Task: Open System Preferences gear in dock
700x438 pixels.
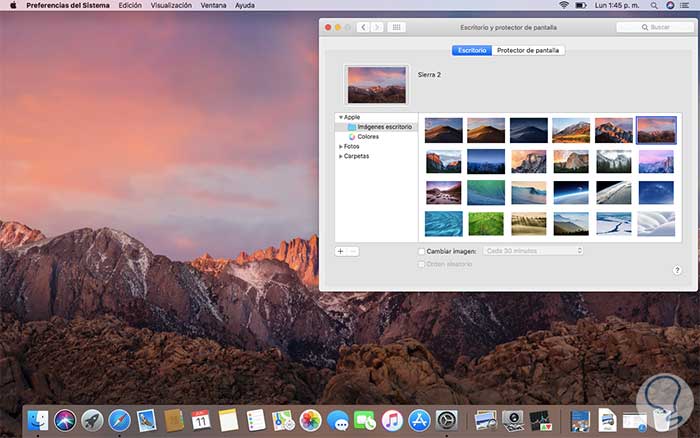Action: pos(446,421)
